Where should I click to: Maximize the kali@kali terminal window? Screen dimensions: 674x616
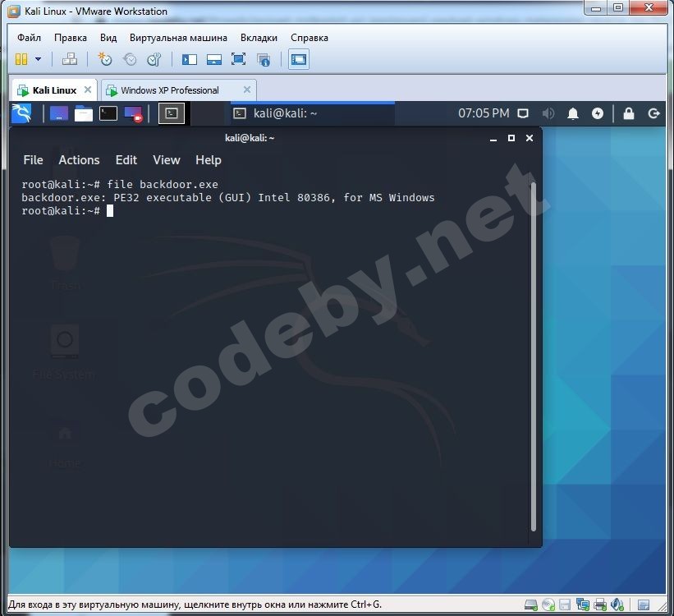point(511,138)
